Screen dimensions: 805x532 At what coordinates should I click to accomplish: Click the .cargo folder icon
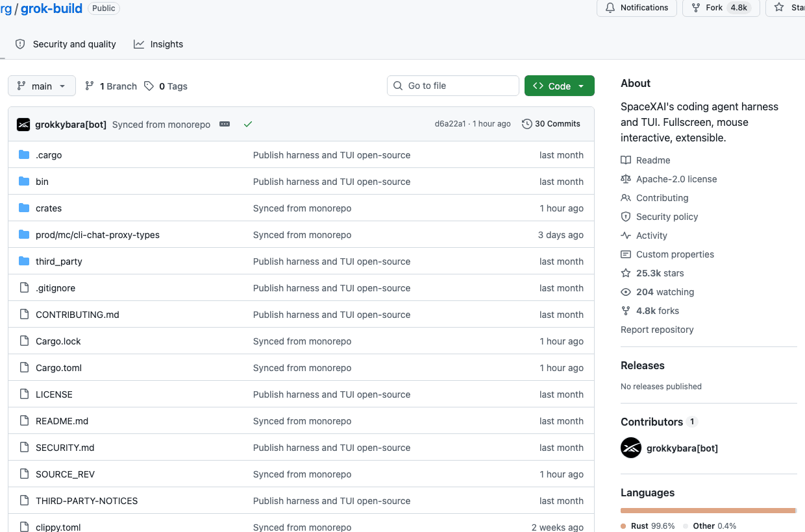point(24,154)
